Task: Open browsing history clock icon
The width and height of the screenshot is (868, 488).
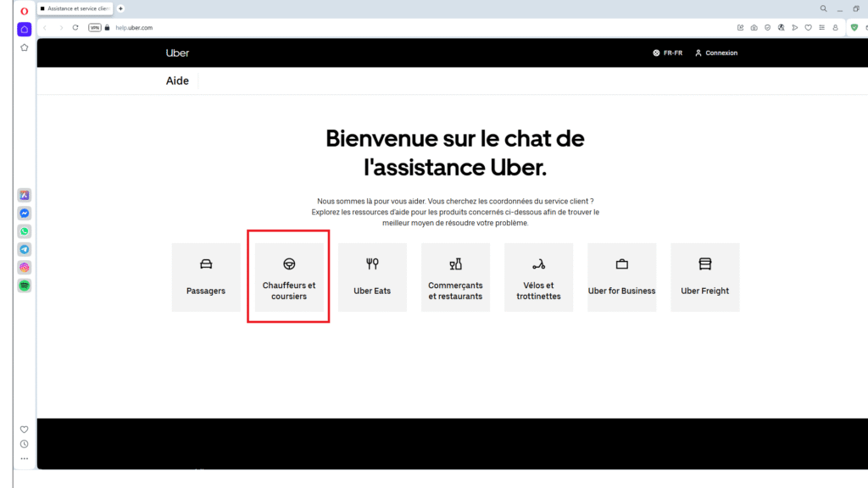Action: pos(25,444)
